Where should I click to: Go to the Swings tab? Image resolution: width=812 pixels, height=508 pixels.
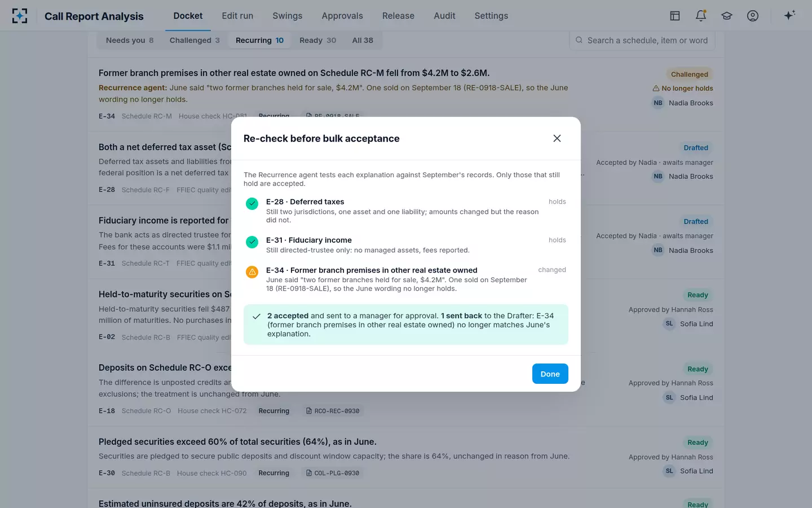(288, 16)
